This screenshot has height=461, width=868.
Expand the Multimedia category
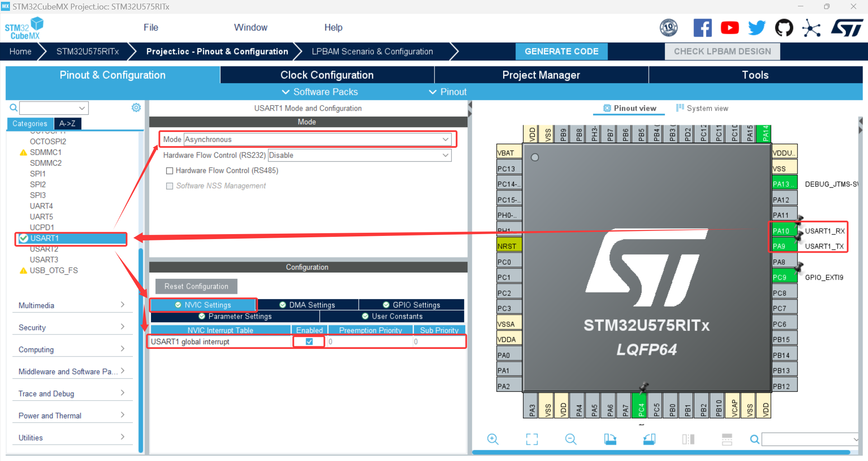72,306
